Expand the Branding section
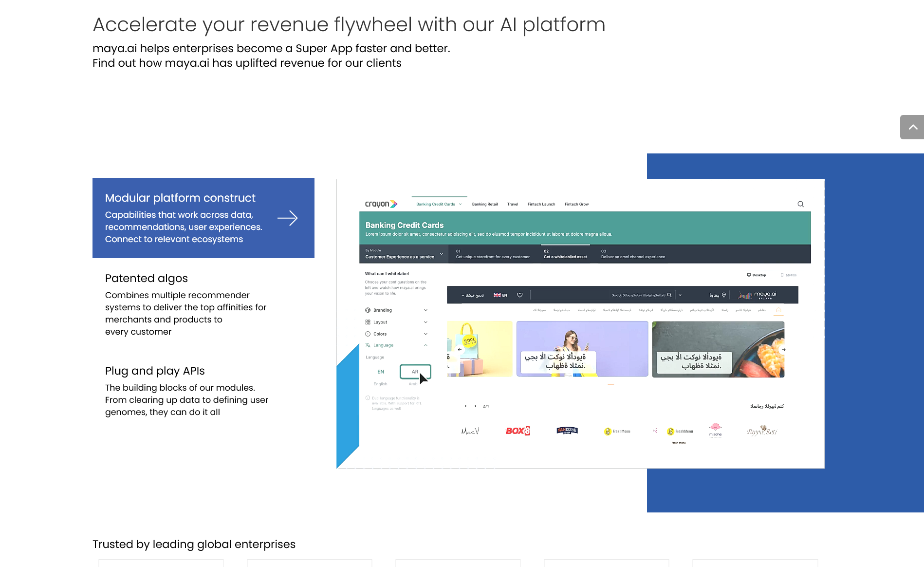The width and height of the screenshot is (924, 567). (x=396, y=310)
